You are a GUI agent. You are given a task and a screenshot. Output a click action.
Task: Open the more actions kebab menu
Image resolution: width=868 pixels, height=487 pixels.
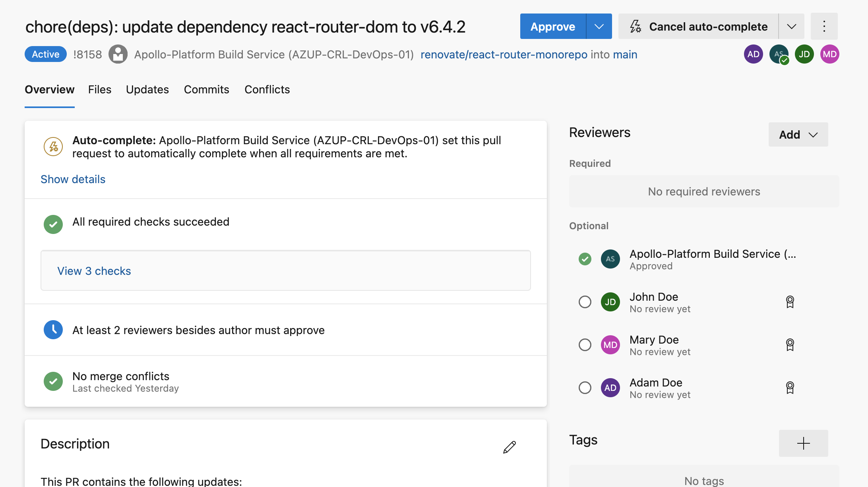click(824, 26)
